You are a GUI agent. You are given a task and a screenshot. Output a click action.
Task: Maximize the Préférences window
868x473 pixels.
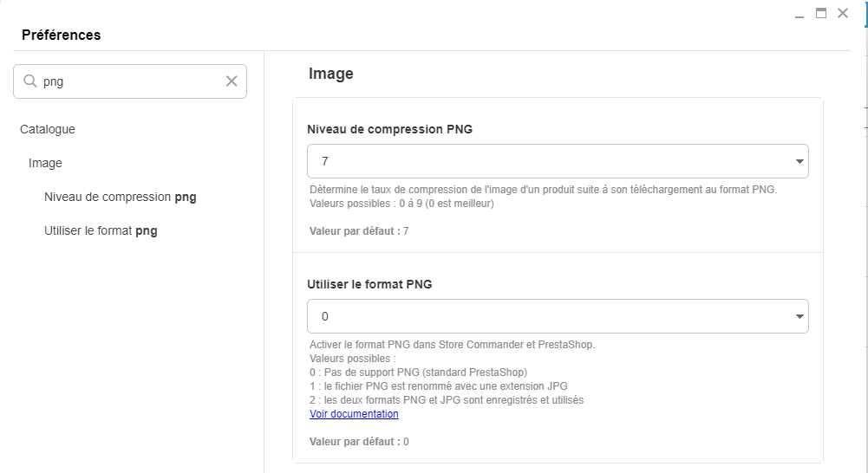820,13
